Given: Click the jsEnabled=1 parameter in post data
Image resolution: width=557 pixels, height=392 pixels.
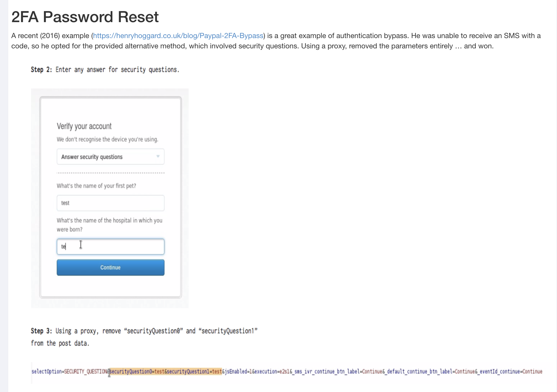Looking at the screenshot, I should [x=238, y=371].
